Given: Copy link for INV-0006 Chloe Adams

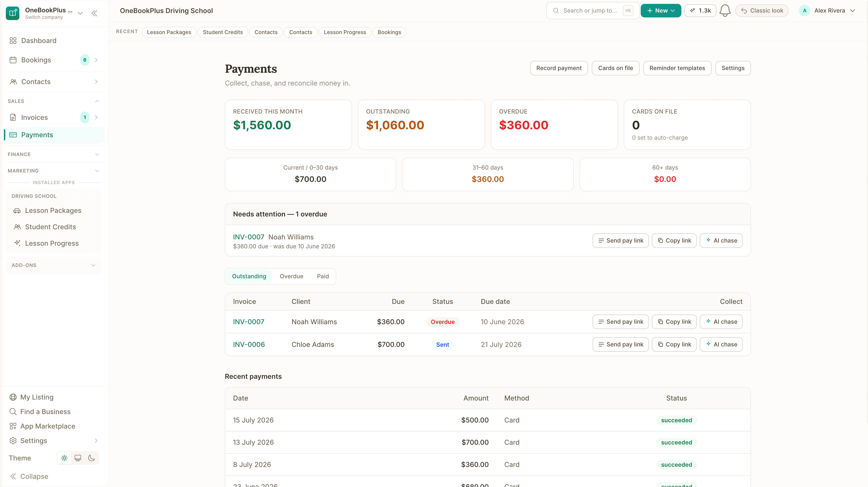Looking at the screenshot, I should tap(674, 345).
